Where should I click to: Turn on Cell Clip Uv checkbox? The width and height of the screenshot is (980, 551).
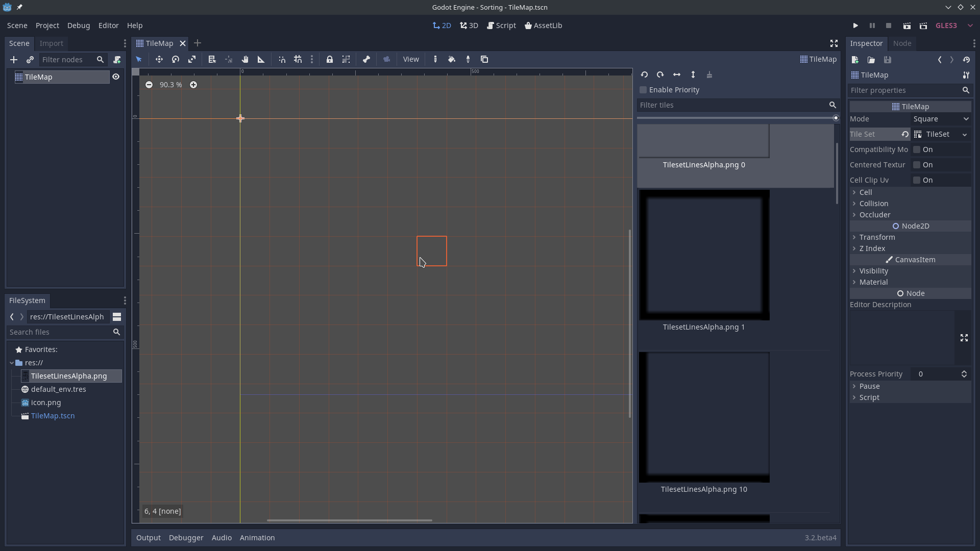[917, 180]
